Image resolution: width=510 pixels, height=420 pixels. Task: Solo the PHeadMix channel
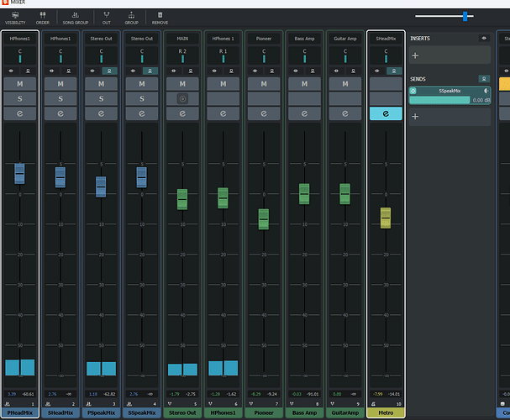point(20,99)
